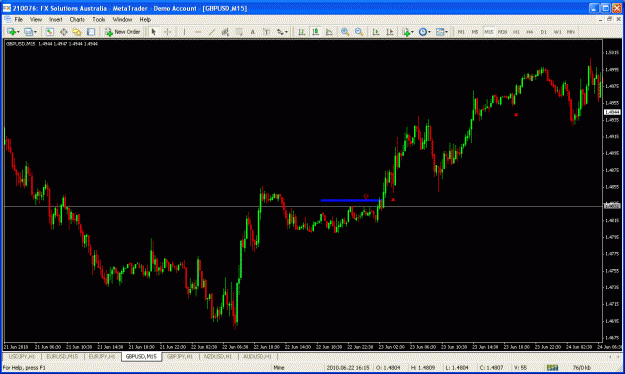Viewport: 625px width, 374px height.
Task: Switch to the EURUSD,M15 chart tab
Action: tap(62, 356)
